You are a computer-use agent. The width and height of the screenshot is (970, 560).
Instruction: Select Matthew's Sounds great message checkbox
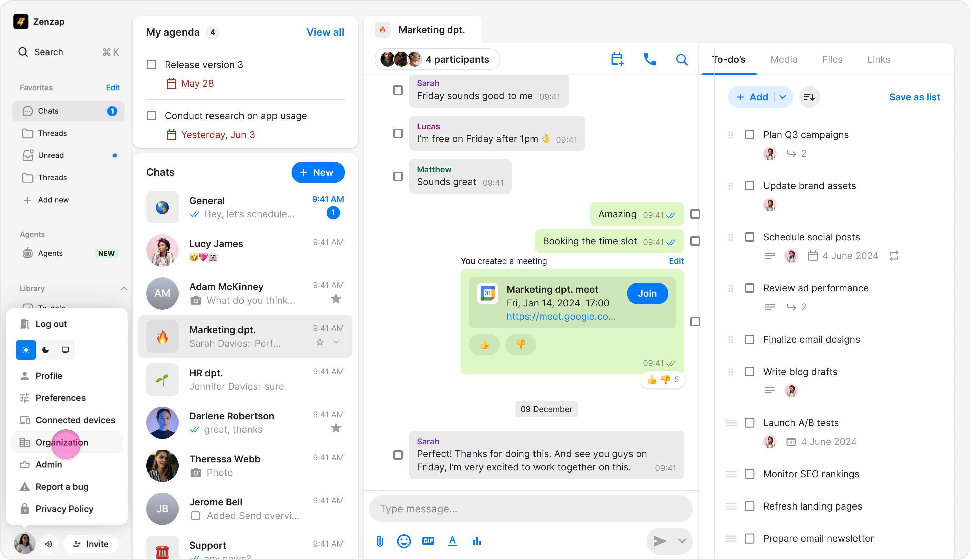point(398,177)
